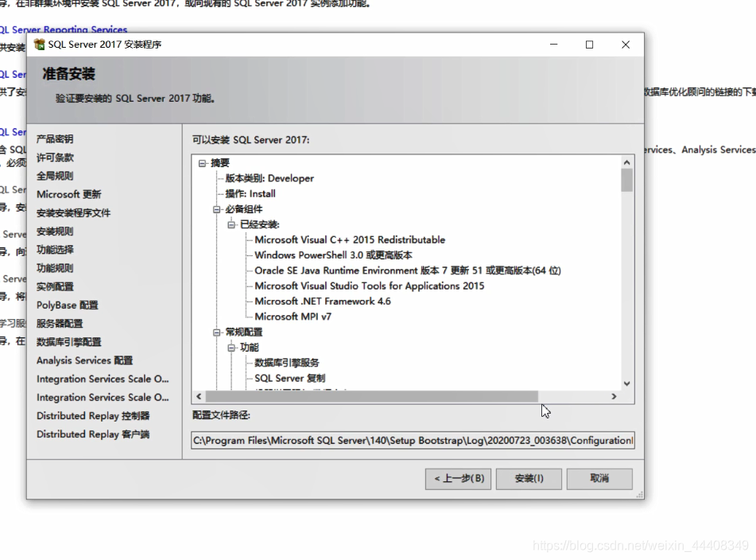Select Distributed Replay 控制器 step

[93, 416]
